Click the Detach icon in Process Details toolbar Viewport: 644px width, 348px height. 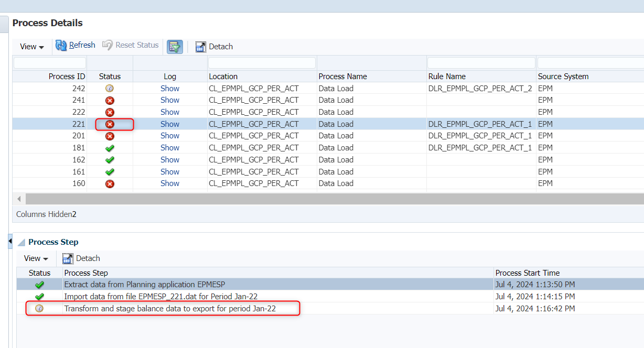[200, 47]
